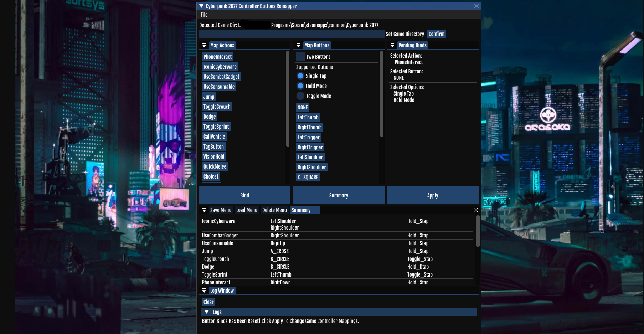This screenshot has width=644, height=334.
Task: Enable the Two Buttons checkbox
Action: pos(300,57)
